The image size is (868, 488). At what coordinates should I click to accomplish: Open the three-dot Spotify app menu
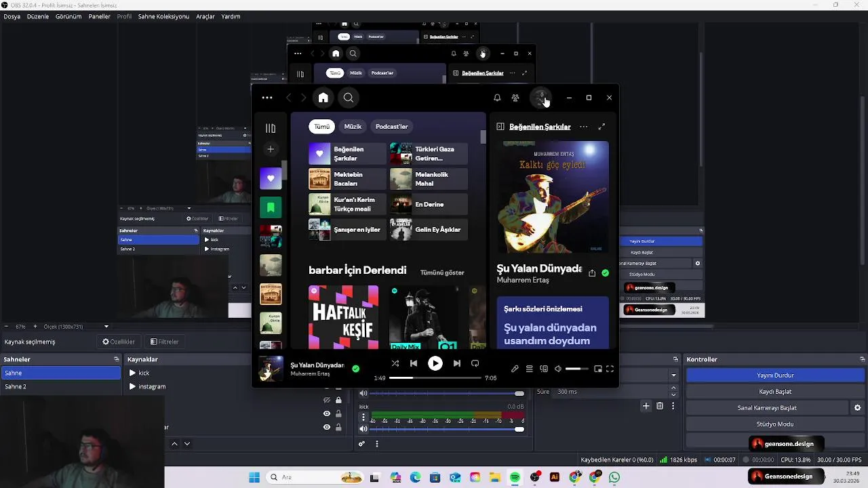(267, 98)
